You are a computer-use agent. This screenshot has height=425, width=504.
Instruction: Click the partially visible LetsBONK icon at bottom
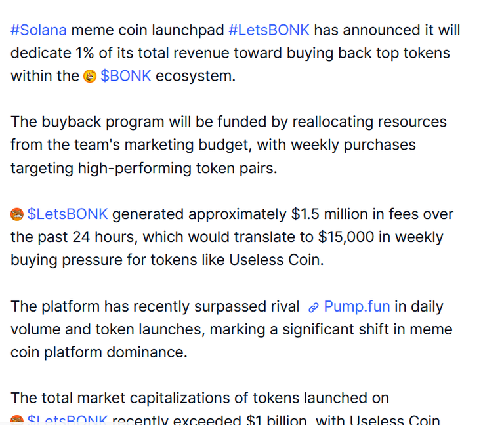pos(17,420)
